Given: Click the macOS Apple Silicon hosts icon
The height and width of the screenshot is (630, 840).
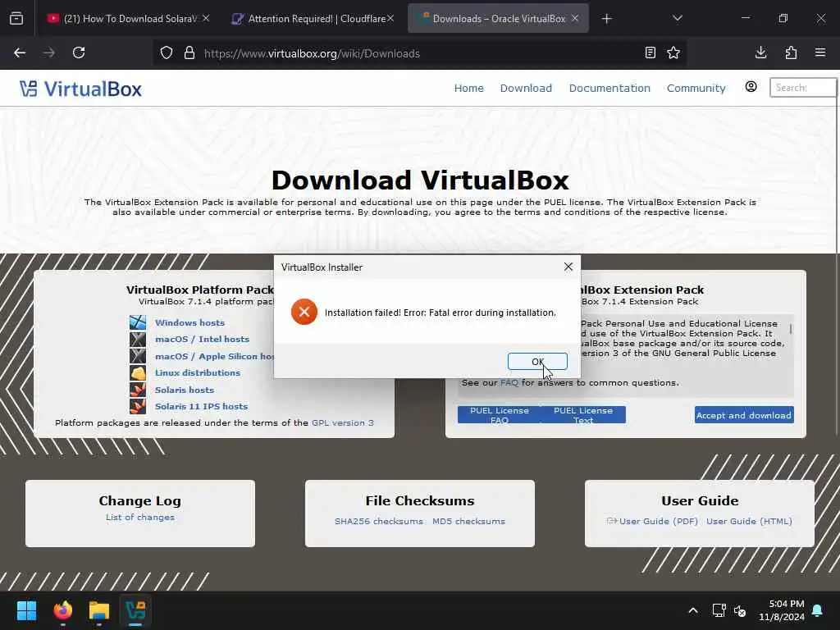Looking at the screenshot, I should pos(138,356).
